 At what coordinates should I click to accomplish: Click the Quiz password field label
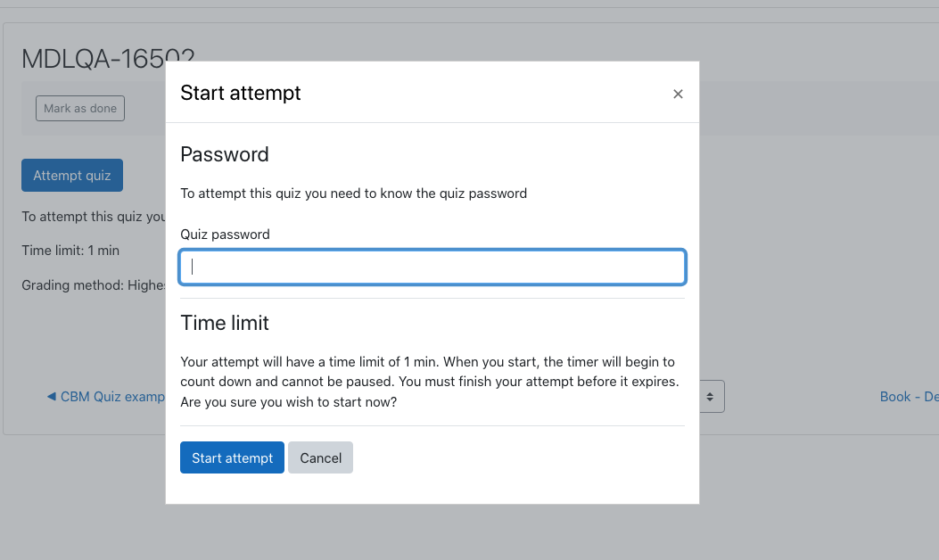click(226, 235)
